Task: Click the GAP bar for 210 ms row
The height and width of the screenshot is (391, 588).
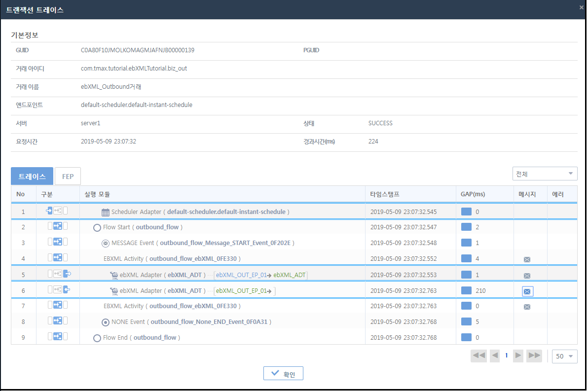Action: click(466, 290)
